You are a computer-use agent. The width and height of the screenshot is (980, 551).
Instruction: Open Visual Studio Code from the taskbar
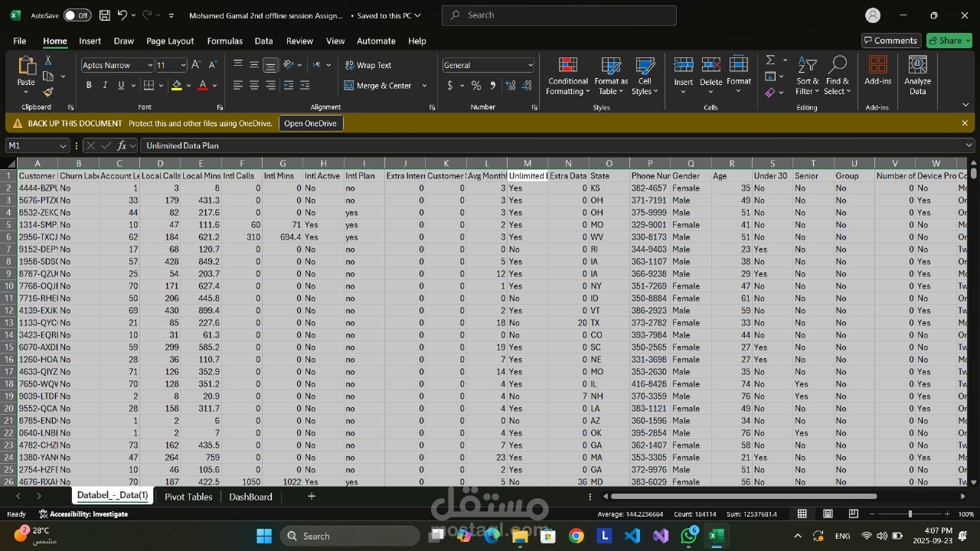(632, 536)
